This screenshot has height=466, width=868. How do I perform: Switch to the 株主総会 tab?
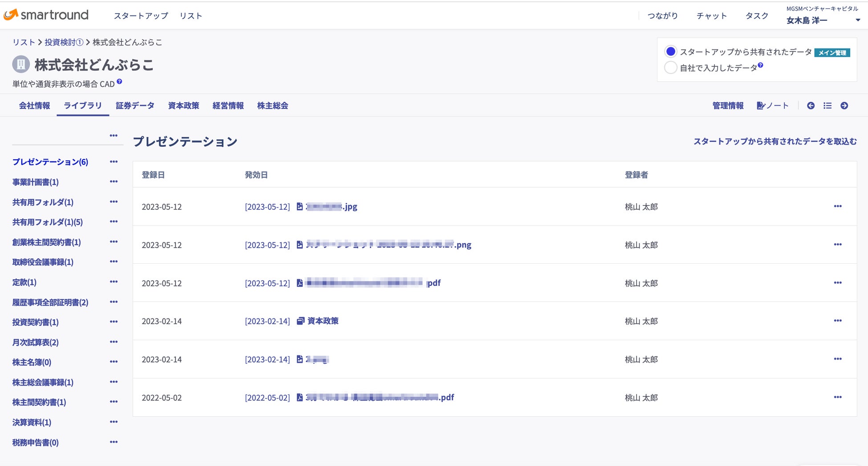pos(272,106)
